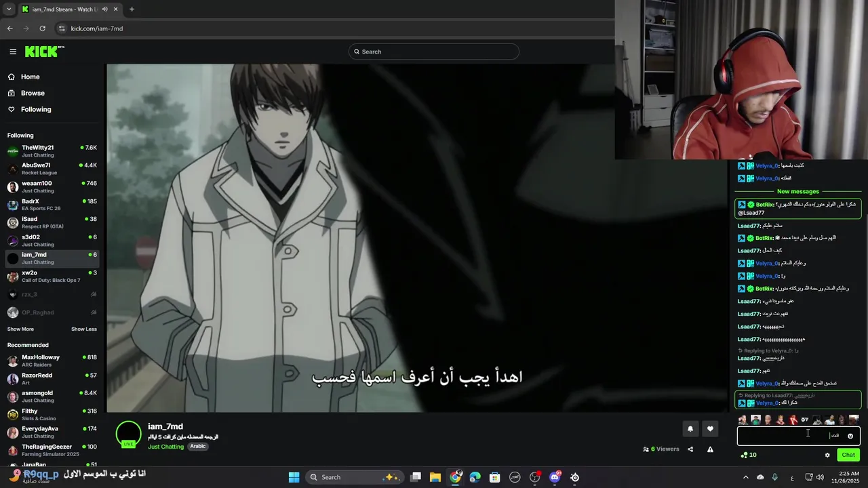Viewport: 868px width, 488px height.
Task: Open offline OP_Raghad channel
Action: [x=52, y=312]
